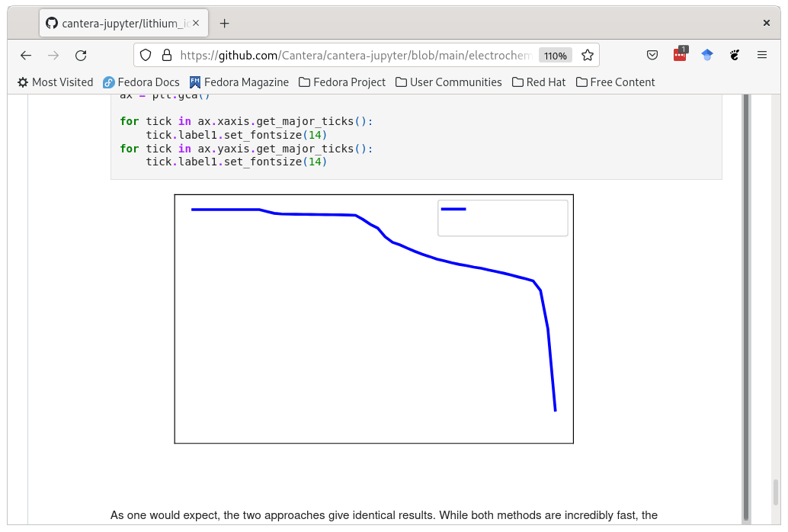Open the Firefox application menu

click(762, 55)
